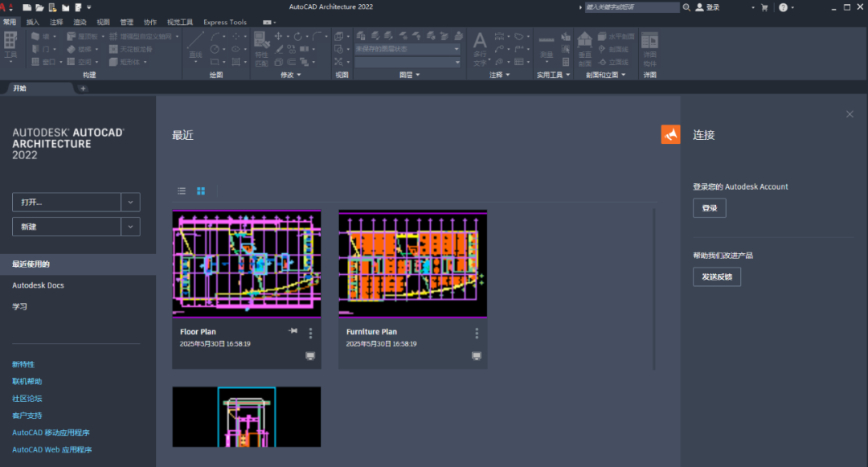Pin the Floor Plan drawing
Image resolution: width=868 pixels, height=467 pixels.
coord(293,331)
